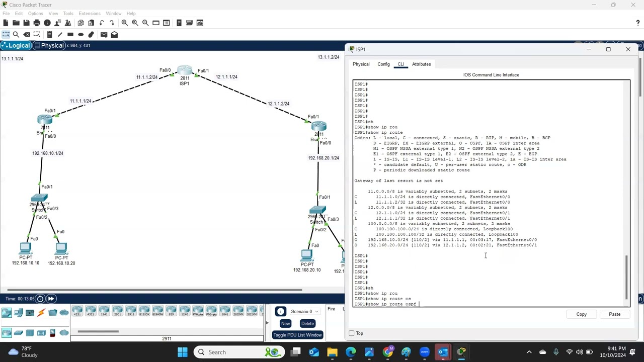The width and height of the screenshot is (644, 362).
Task: Pick the 1941 router model
Action: (x=104, y=311)
